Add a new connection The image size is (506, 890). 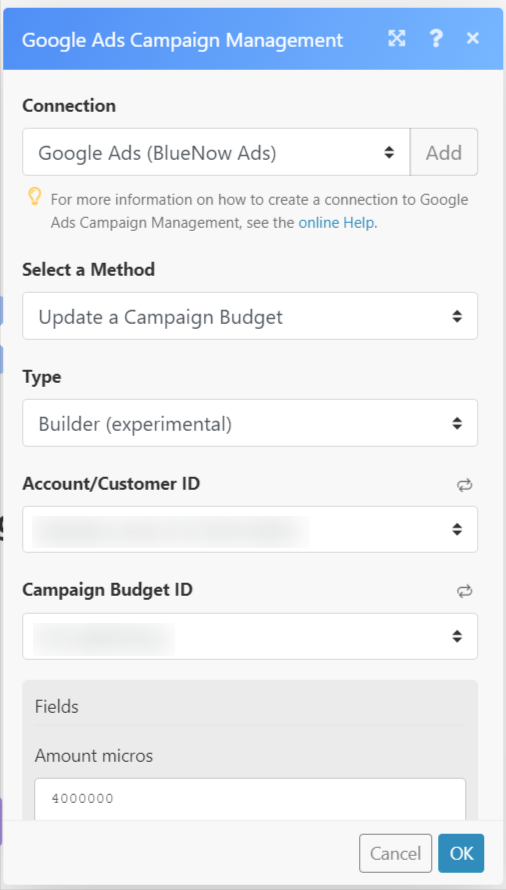click(444, 152)
